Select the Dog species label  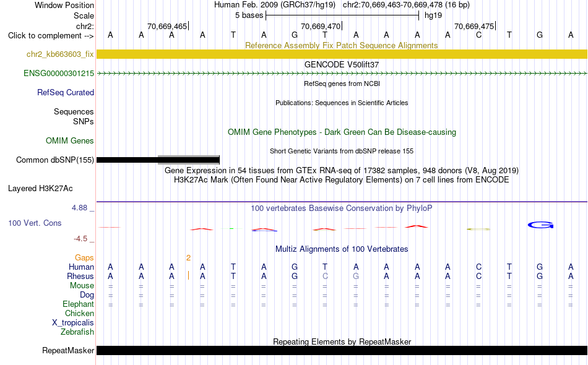click(87, 295)
